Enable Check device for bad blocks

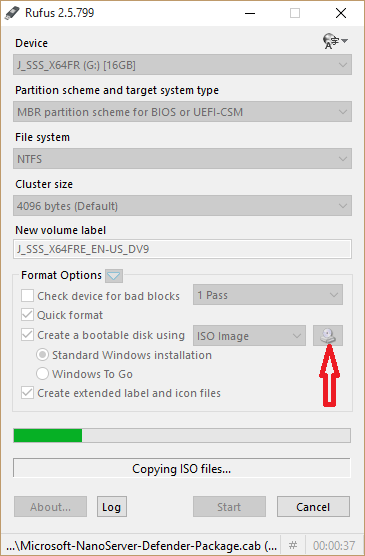(x=27, y=295)
